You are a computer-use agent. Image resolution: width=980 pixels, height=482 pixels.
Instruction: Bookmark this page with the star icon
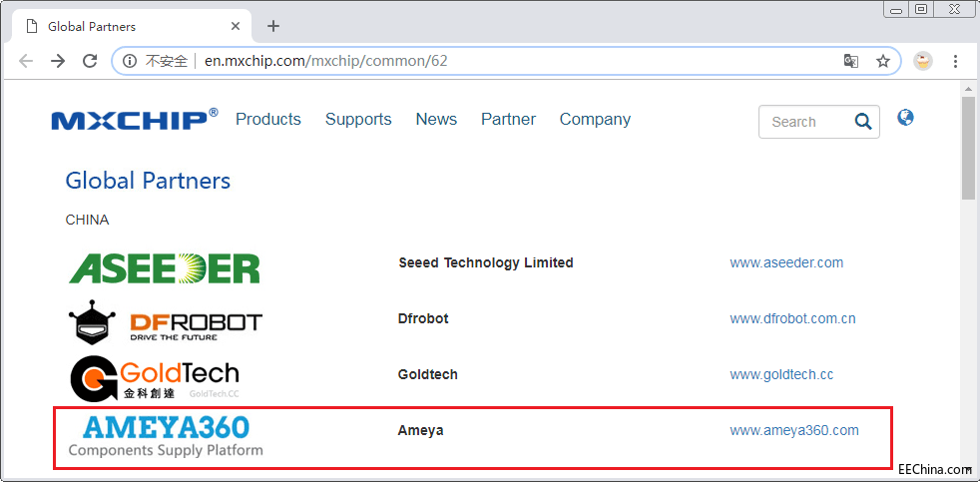pyautogui.click(x=882, y=61)
